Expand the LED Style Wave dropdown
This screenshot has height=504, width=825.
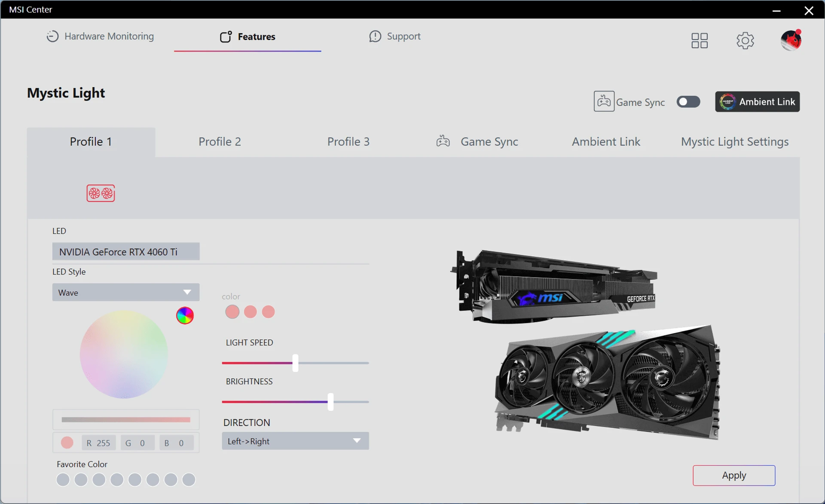pyautogui.click(x=126, y=292)
